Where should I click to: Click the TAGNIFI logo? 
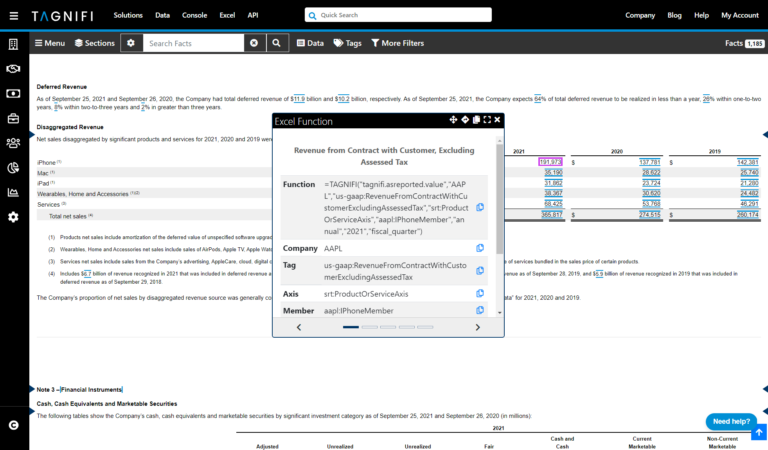pyautogui.click(x=62, y=16)
